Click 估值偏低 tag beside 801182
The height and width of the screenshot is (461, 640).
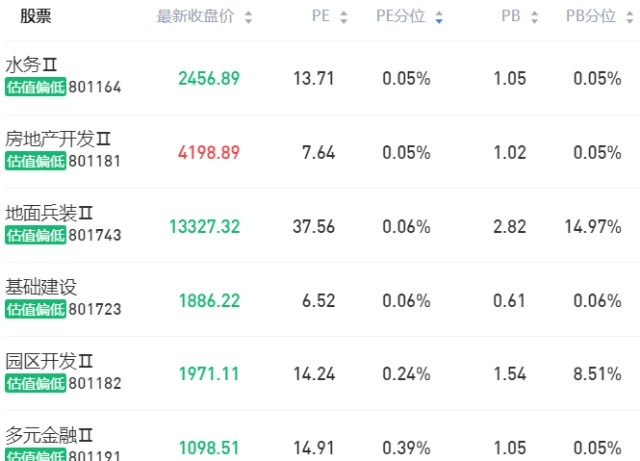(36, 383)
